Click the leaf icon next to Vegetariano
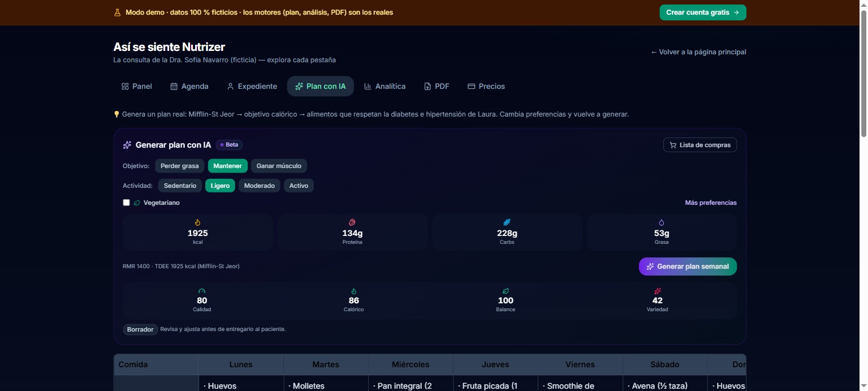868x391 pixels. pos(137,203)
